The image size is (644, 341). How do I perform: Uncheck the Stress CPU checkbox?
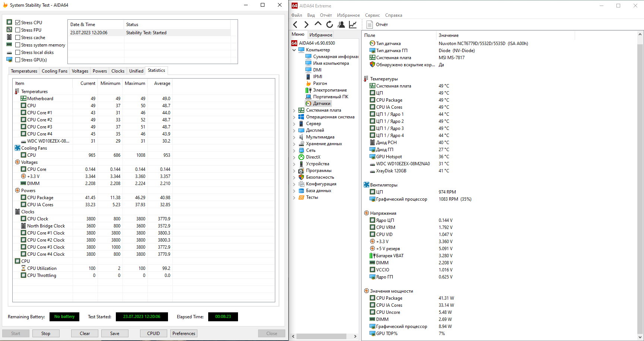click(18, 23)
